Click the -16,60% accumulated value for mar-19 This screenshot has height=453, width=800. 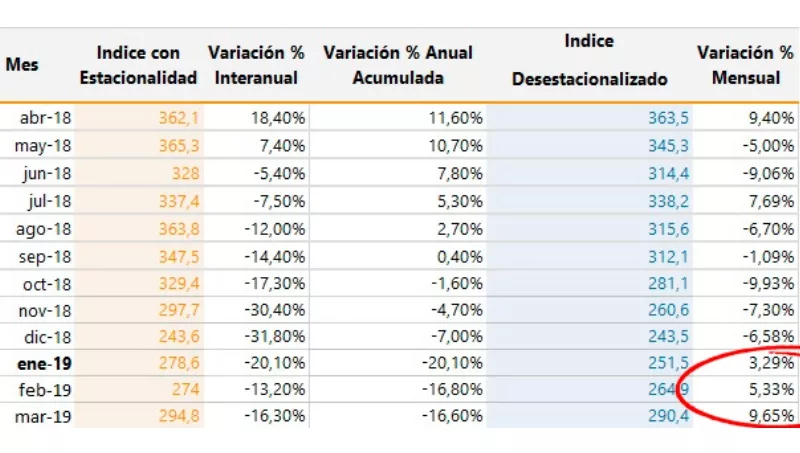(x=451, y=416)
